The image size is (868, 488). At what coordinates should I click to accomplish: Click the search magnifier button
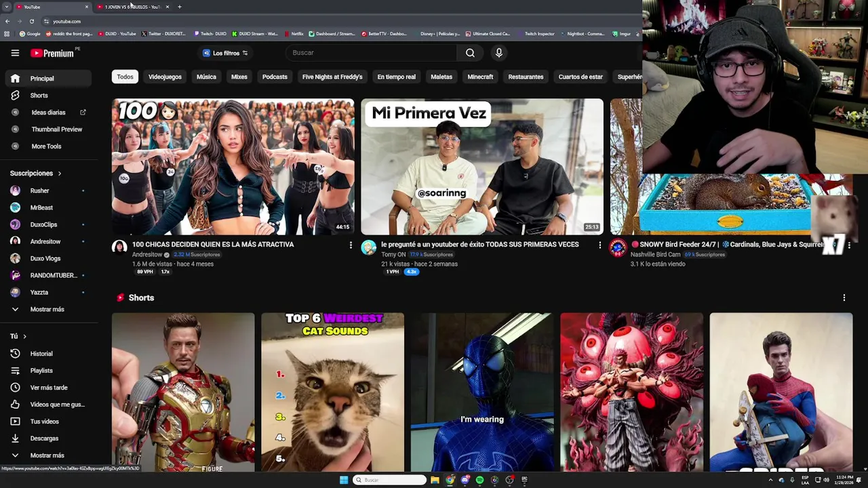470,53
